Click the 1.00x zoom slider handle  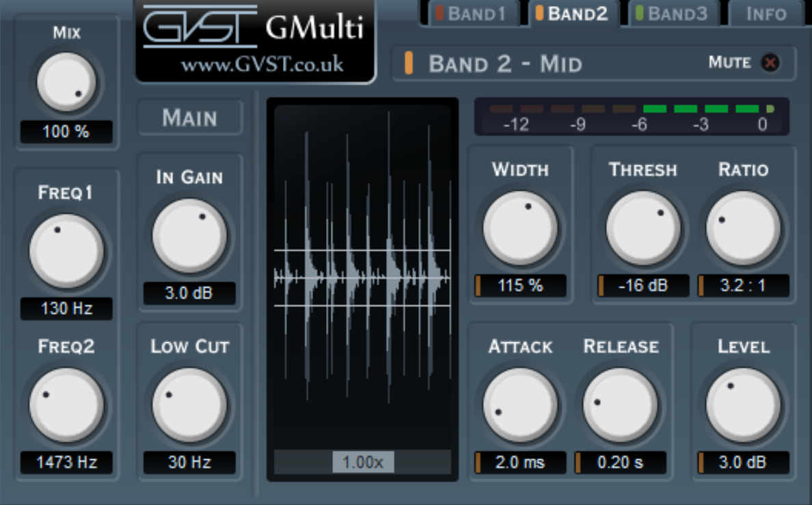363,462
